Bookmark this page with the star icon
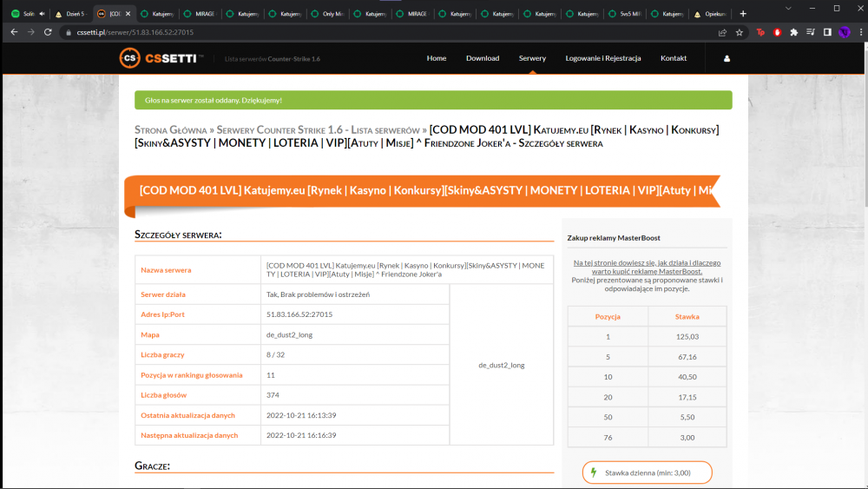Image resolution: width=868 pixels, height=489 pixels. 739,33
